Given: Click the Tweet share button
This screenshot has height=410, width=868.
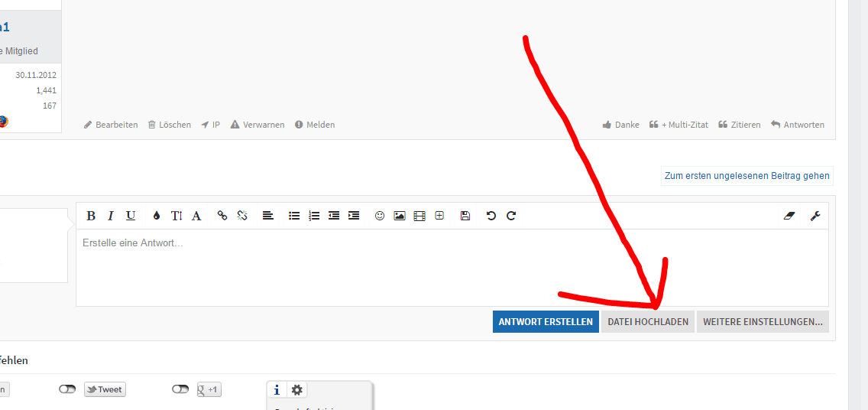Looking at the screenshot, I should pos(105,389).
